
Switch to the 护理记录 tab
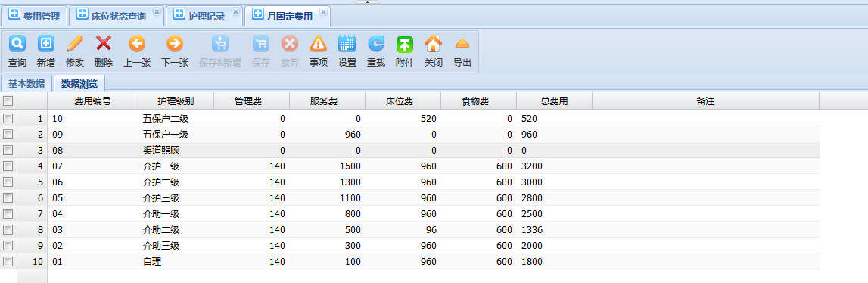pyautogui.click(x=204, y=16)
